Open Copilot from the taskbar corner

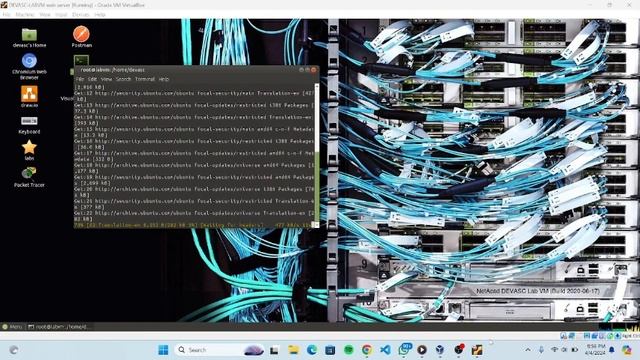[627, 350]
